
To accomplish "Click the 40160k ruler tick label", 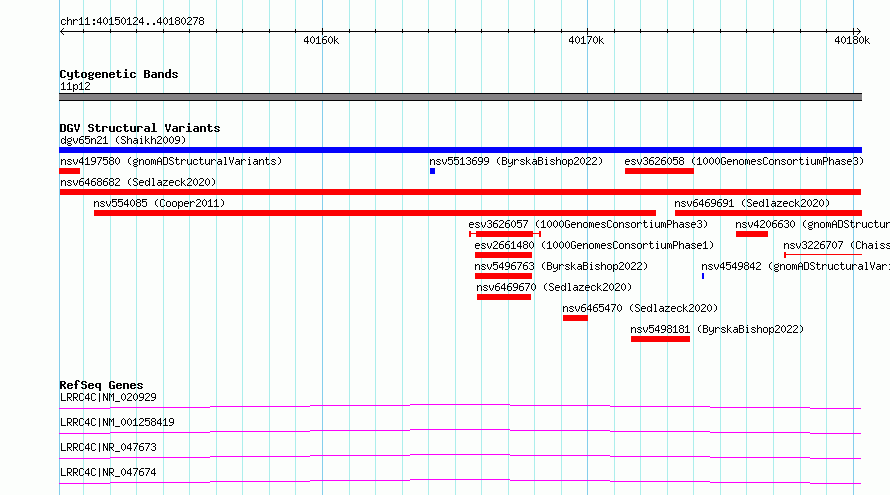I will [x=321, y=40].
